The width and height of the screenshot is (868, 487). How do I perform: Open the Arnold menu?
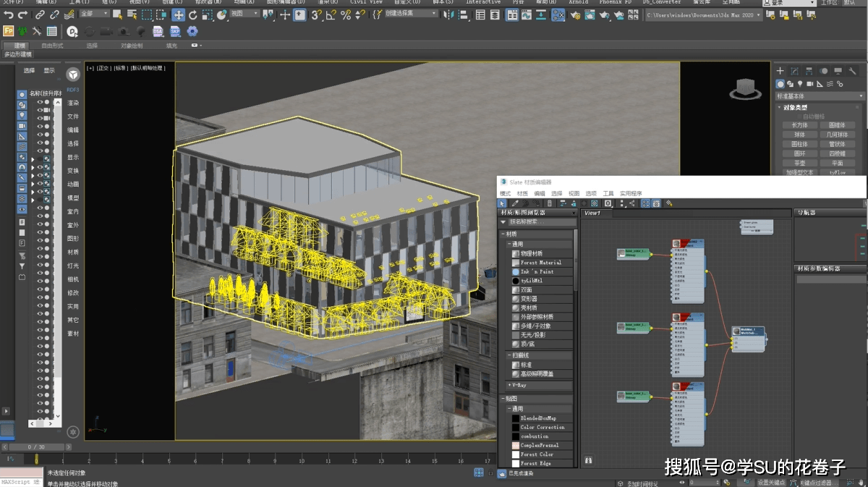[x=578, y=2]
